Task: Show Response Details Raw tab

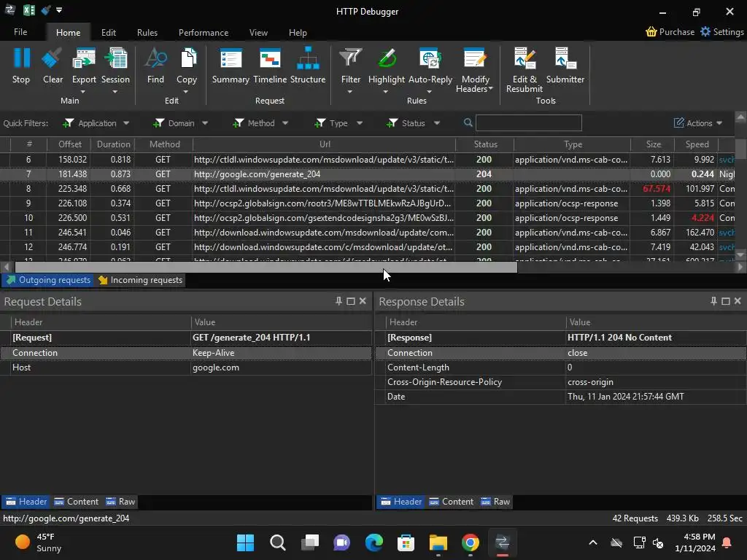Action: point(495,502)
